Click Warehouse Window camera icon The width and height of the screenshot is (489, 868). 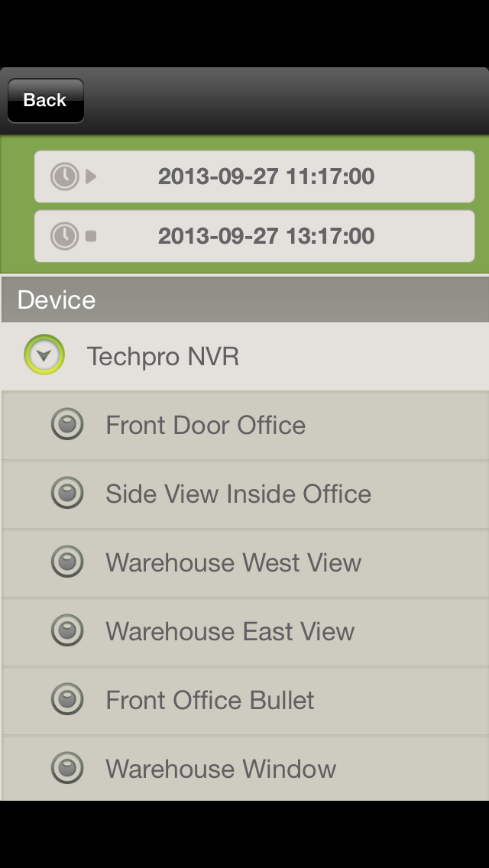[x=67, y=768]
